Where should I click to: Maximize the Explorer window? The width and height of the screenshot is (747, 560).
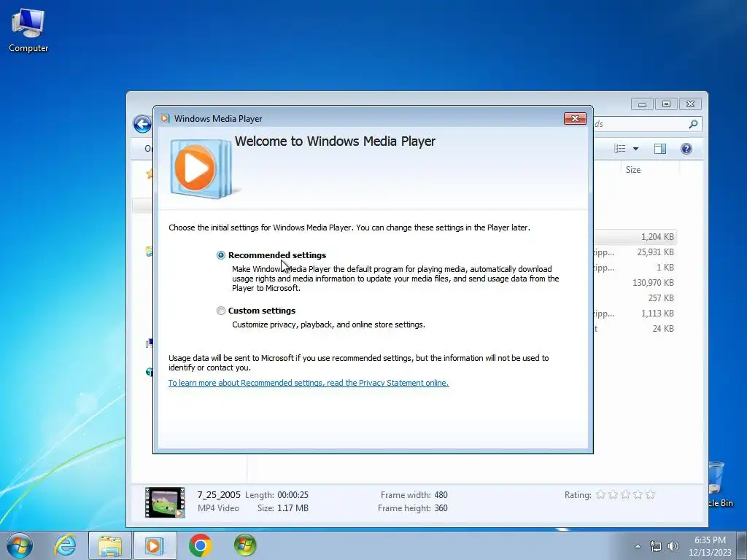tap(666, 104)
